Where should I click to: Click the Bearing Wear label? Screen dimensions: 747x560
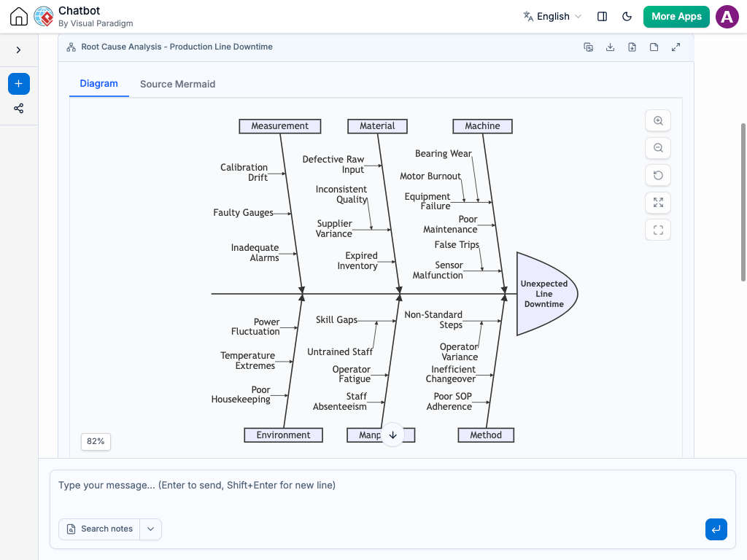443,154
